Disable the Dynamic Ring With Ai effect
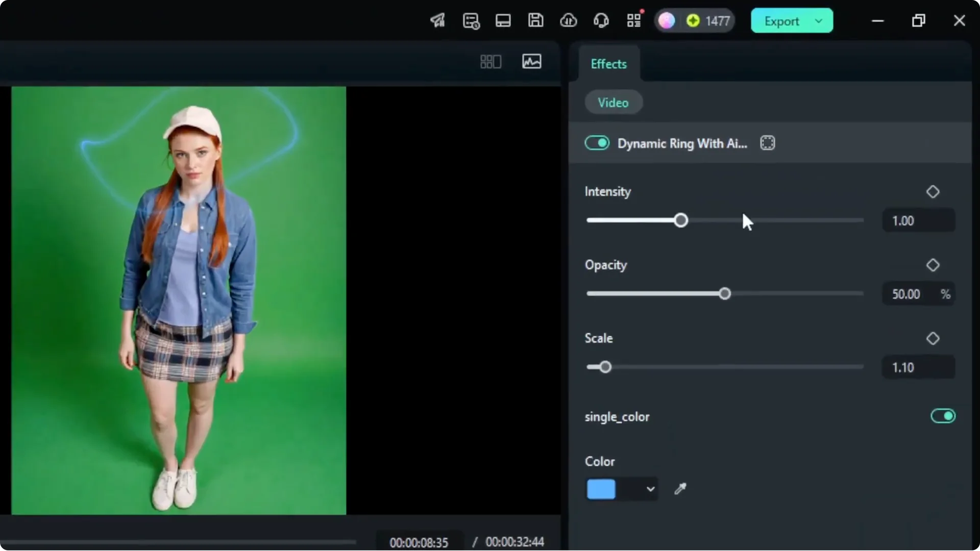The image size is (980, 551). (x=597, y=143)
